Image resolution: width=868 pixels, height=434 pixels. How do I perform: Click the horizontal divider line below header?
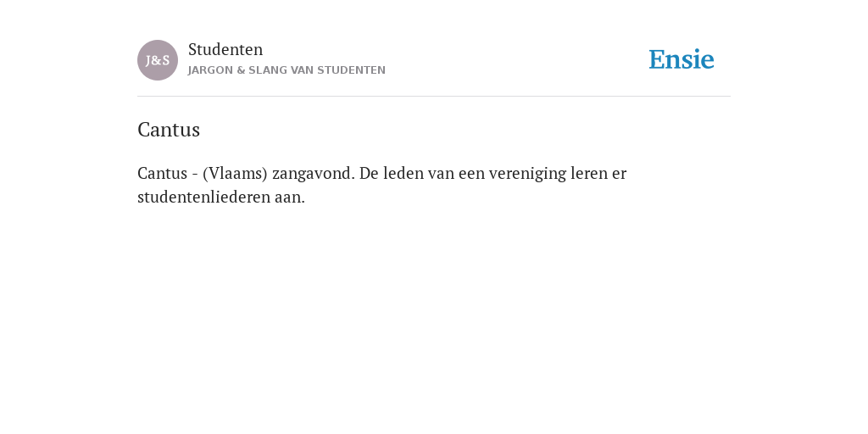(434, 97)
